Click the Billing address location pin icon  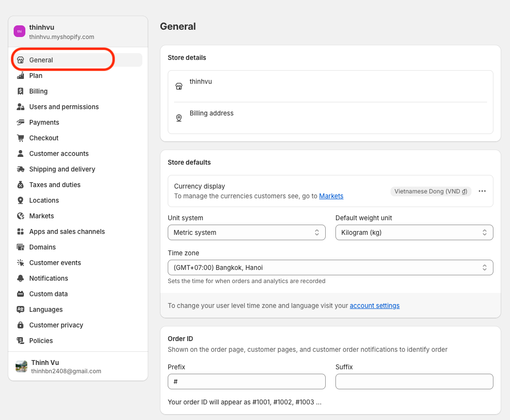coord(179,118)
